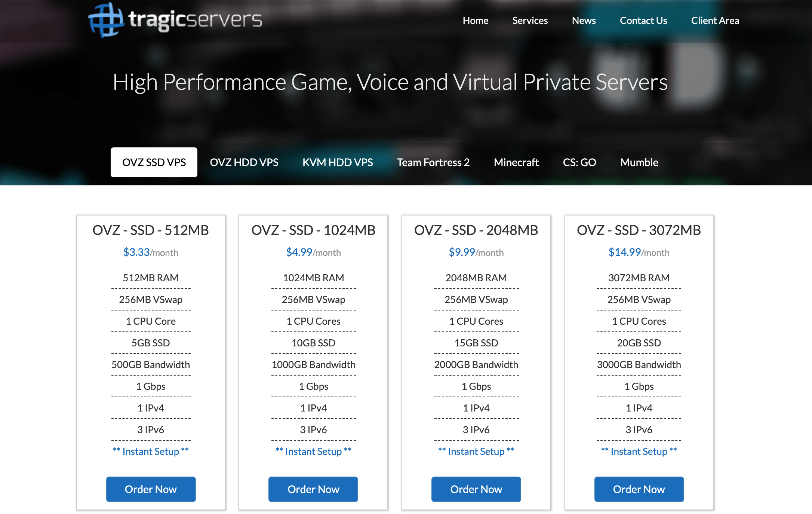812x514 pixels.
Task: Switch to the Minecraft tab
Action: point(516,162)
